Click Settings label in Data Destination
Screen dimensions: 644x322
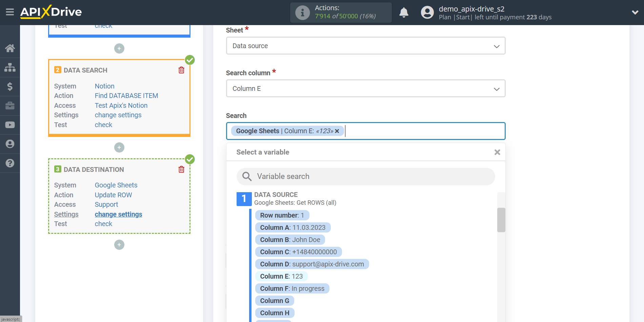click(66, 214)
